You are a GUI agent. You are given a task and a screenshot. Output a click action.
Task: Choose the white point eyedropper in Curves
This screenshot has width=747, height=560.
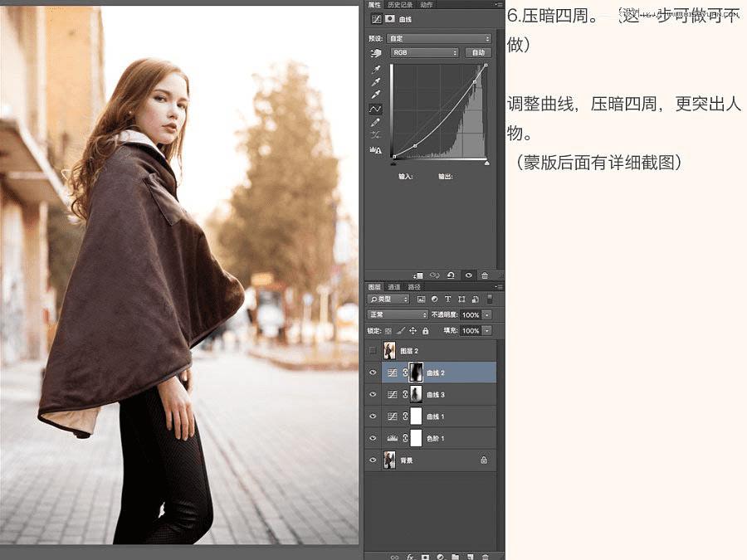coord(375,95)
